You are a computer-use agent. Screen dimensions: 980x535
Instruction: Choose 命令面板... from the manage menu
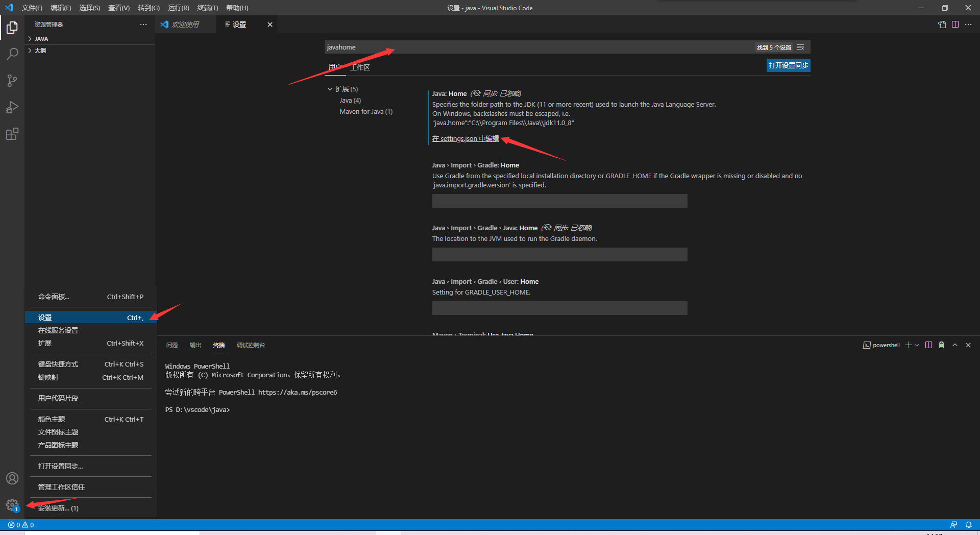tap(91, 297)
